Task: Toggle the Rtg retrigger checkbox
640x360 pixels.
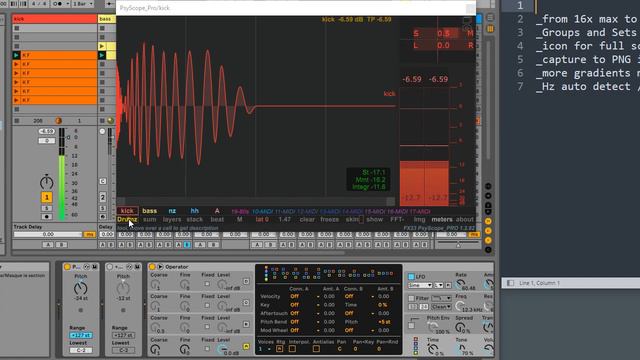Action: click(x=280, y=349)
